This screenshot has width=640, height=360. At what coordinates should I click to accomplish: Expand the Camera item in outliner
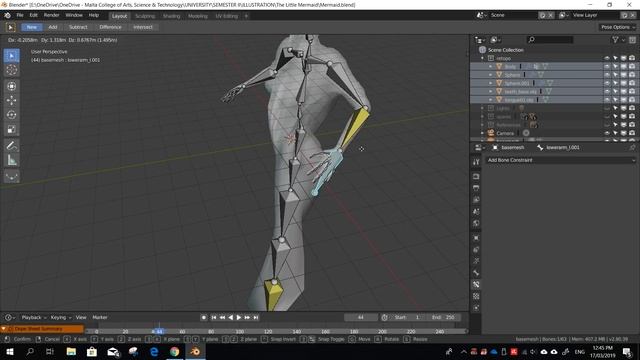[482, 133]
